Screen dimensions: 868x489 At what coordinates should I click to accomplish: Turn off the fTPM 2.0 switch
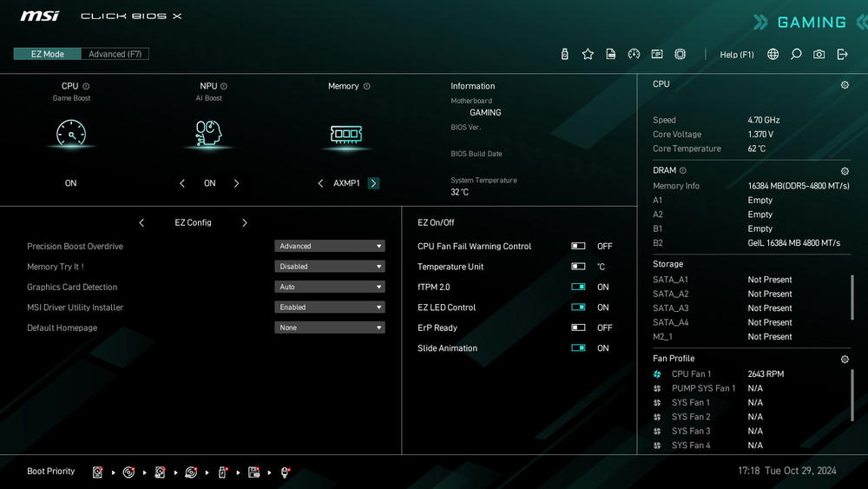pos(578,287)
